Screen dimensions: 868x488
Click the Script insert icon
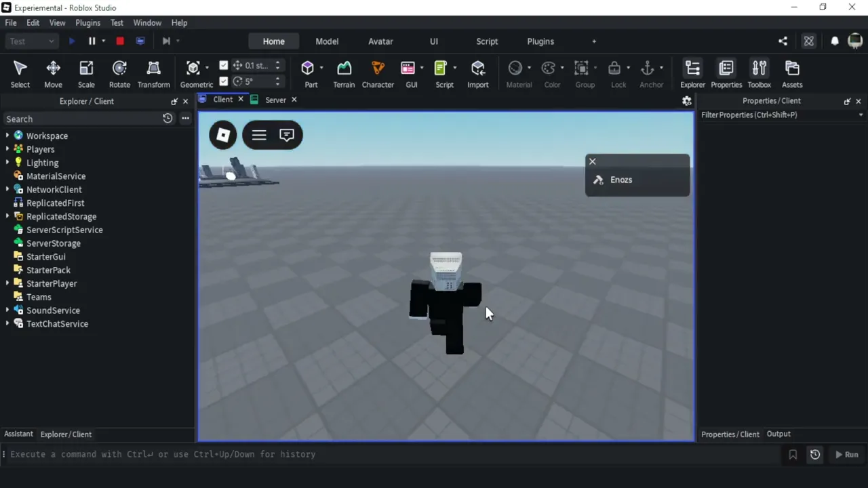441,68
